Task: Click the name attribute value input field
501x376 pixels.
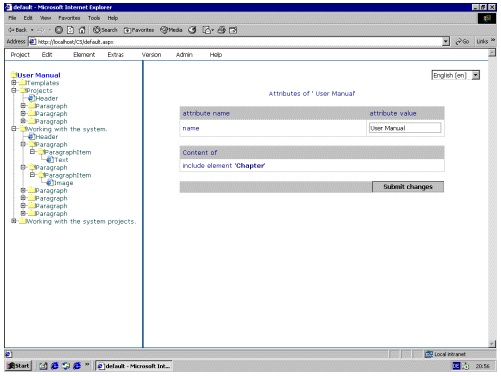Action: pyautogui.click(x=405, y=128)
